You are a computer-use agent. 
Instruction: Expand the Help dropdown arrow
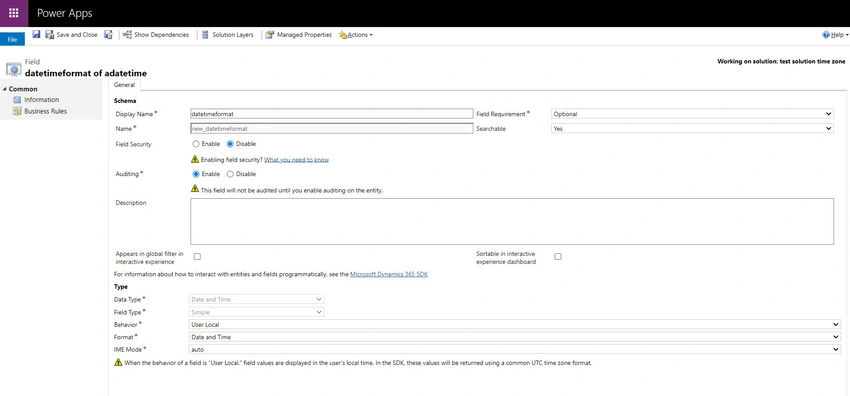(847, 35)
